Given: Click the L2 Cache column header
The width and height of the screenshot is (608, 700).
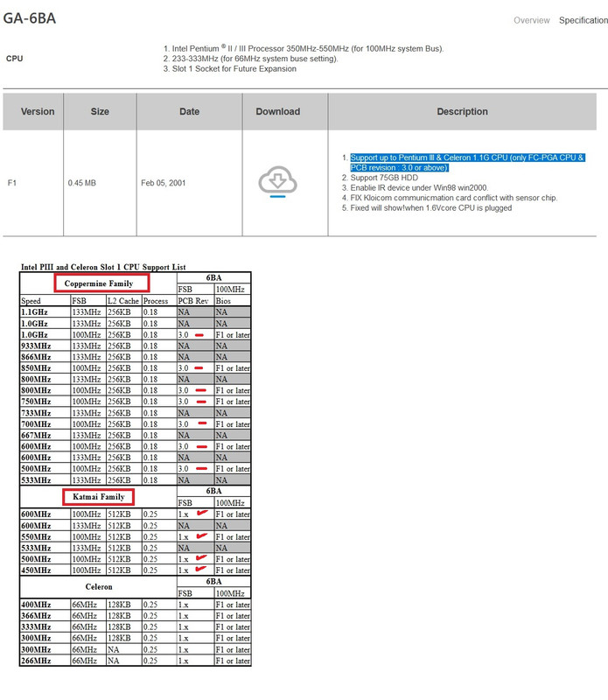Looking at the screenshot, I should point(123,301).
